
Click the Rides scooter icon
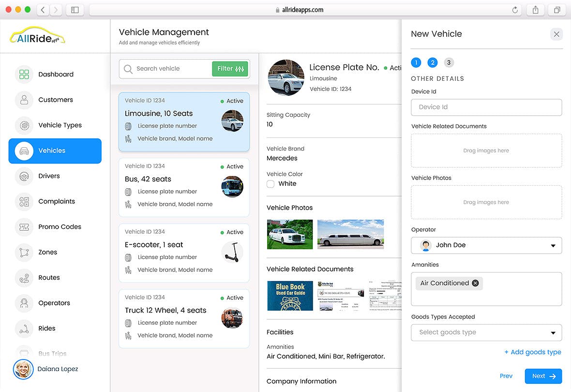pyautogui.click(x=24, y=329)
